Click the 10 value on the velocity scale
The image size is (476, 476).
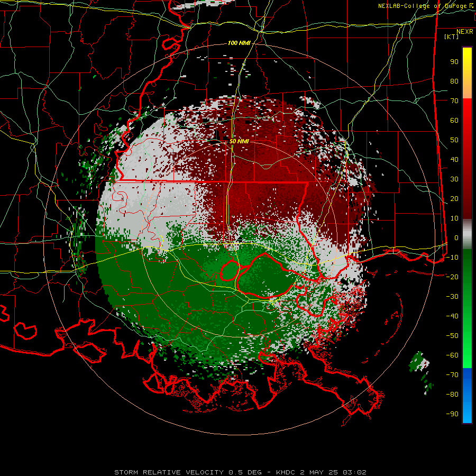point(454,218)
